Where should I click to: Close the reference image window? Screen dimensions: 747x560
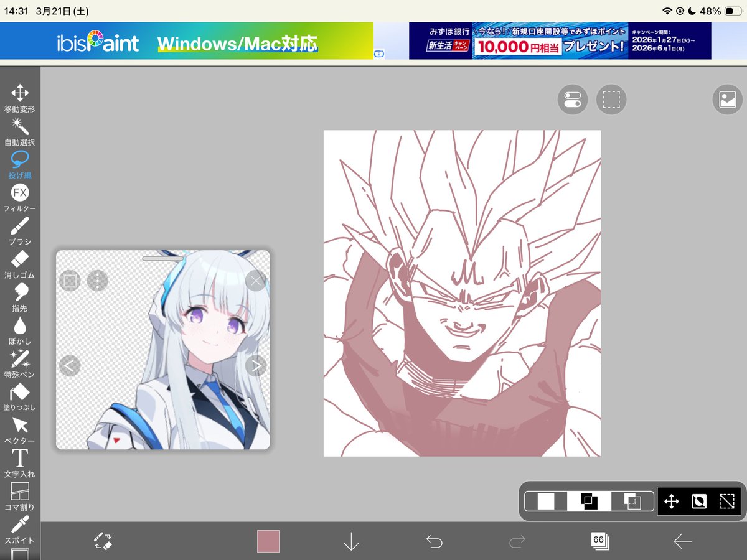click(x=256, y=281)
